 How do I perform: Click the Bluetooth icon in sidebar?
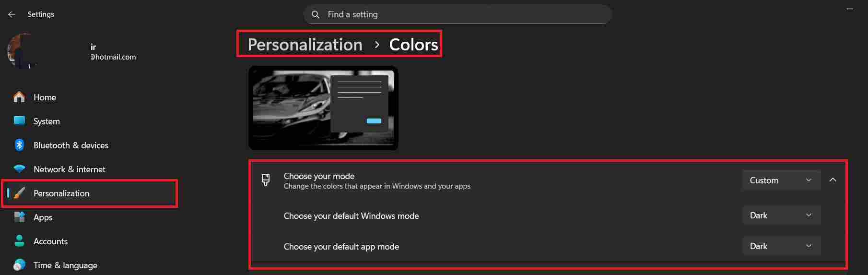click(x=19, y=145)
